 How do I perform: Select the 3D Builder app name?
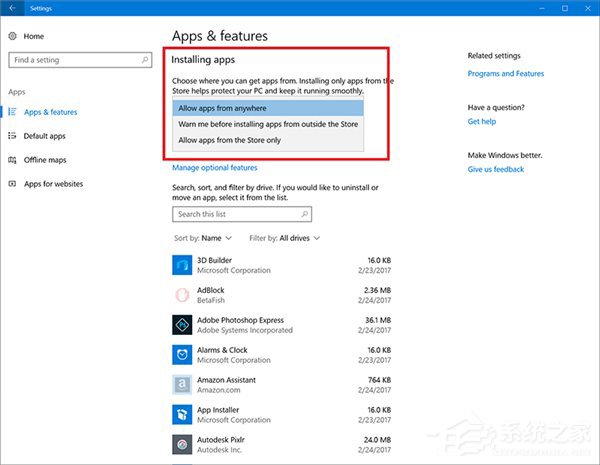[x=214, y=260]
